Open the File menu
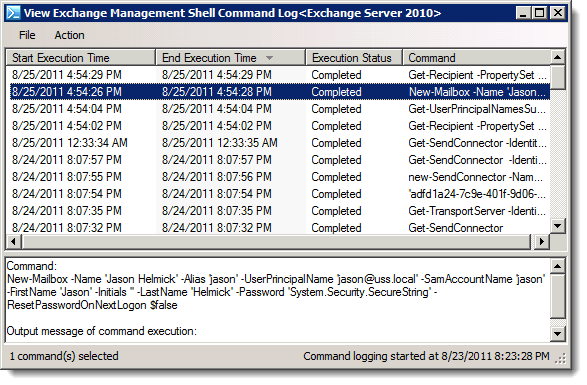The image size is (587, 385). (x=27, y=35)
